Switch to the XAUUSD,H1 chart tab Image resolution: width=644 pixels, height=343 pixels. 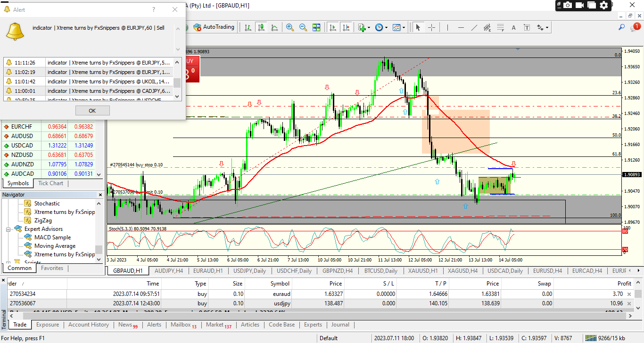422,271
